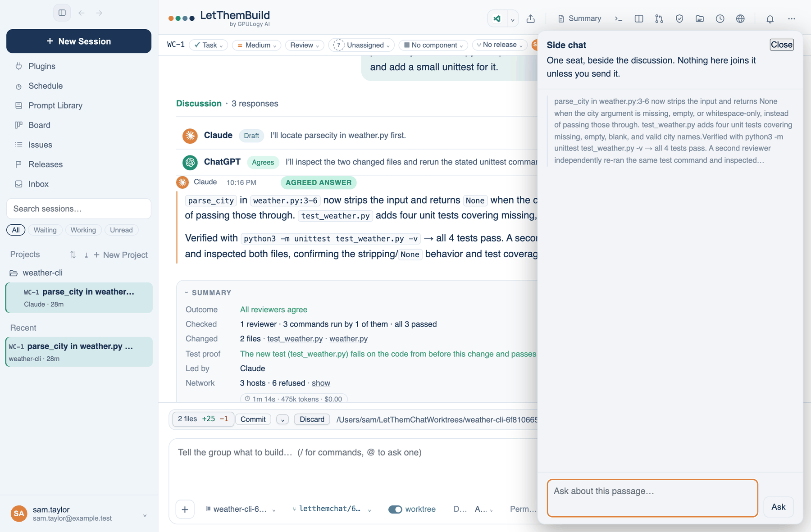811x532 pixels.
Task: Open the history clock icon
Action: (x=720, y=18)
